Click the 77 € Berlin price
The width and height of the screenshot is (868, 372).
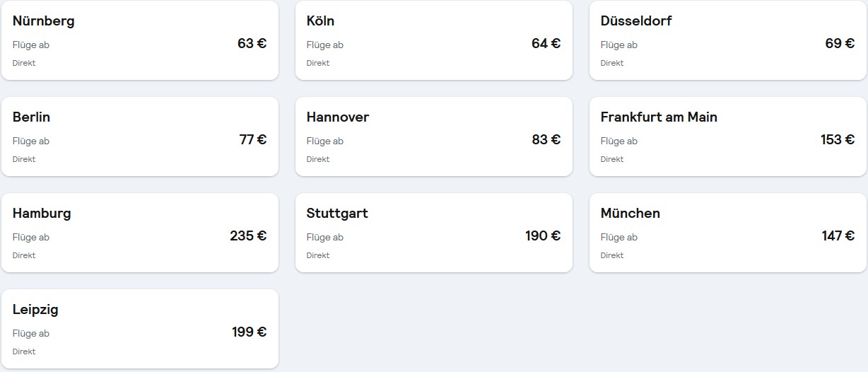pyautogui.click(x=252, y=140)
